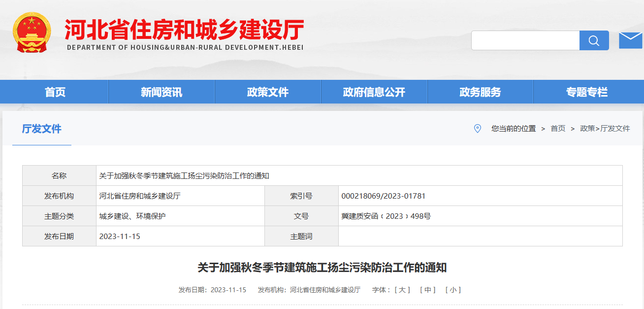Click the location pin icon in breadcrumb

pyautogui.click(x=477, y=129)
